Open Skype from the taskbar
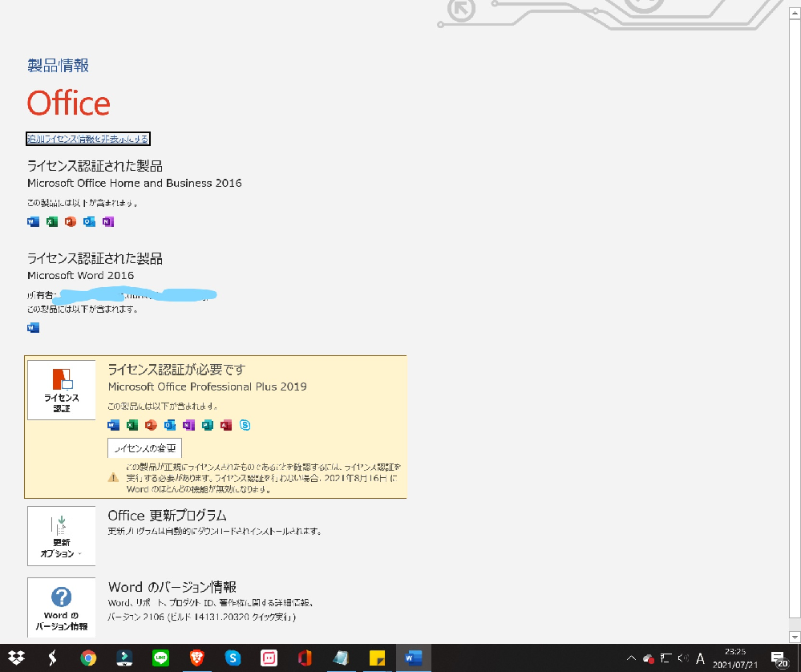The image size is (801, 672). coord(233,658)
